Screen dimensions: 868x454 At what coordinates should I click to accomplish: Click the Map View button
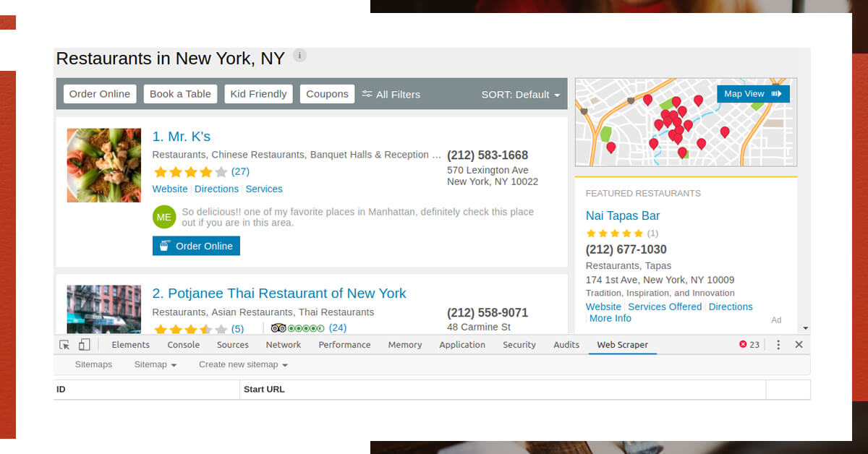[x=752, y=94]
